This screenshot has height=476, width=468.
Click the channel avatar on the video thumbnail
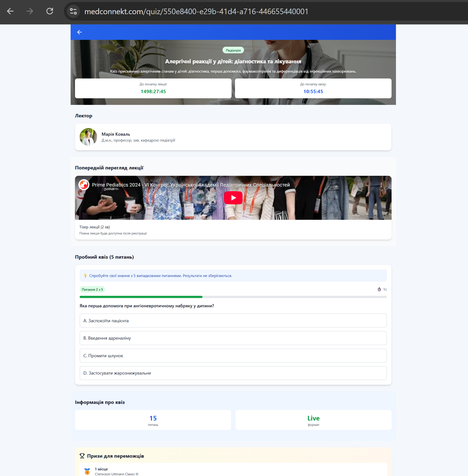pos(84,185)
